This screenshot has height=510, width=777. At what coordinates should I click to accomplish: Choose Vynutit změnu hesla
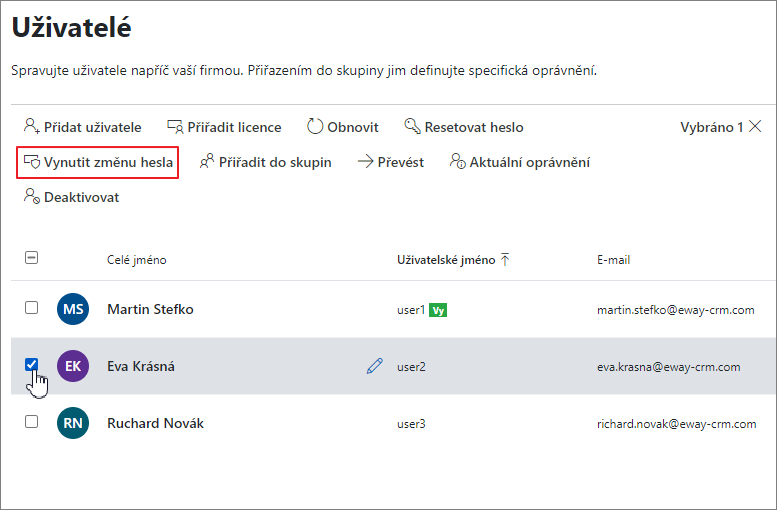pos(98,162)
